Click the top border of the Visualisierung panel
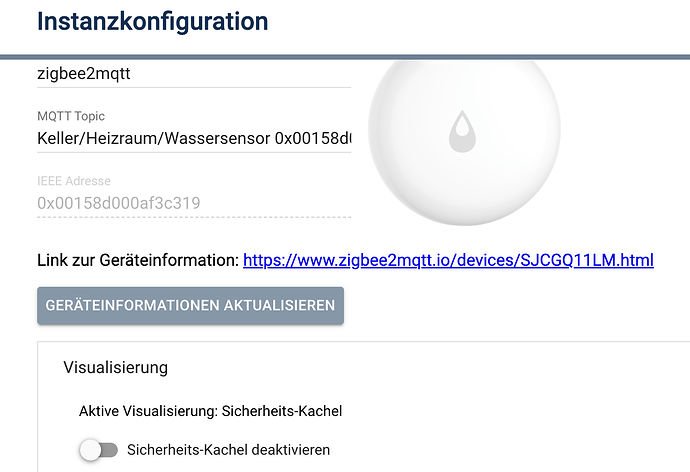690x472 pixels. coord(363,341)
